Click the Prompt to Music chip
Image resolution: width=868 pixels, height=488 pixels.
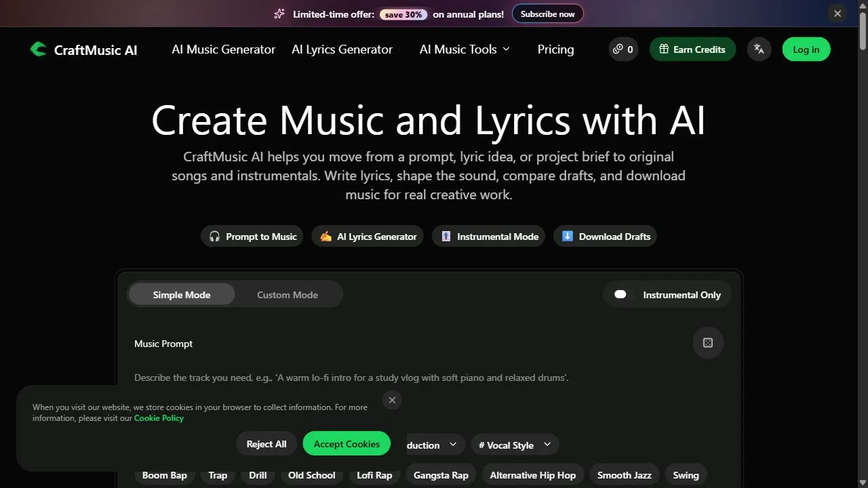click(252, 237)
